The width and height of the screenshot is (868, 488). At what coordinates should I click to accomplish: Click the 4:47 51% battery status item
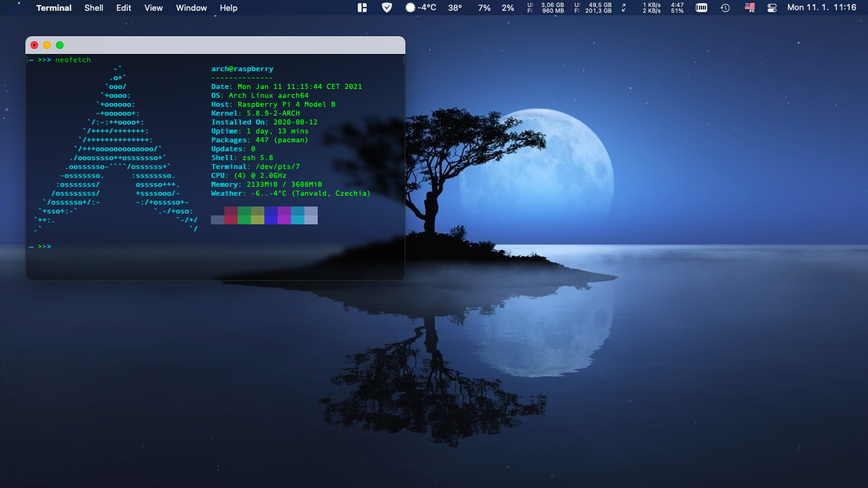click(x=677, y=8)
